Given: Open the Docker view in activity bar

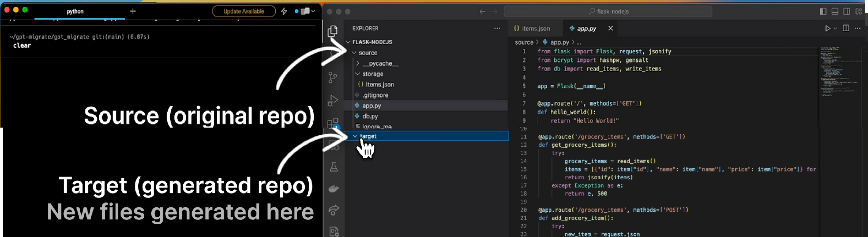Looking at the screenshot, I should coord(334,189).
